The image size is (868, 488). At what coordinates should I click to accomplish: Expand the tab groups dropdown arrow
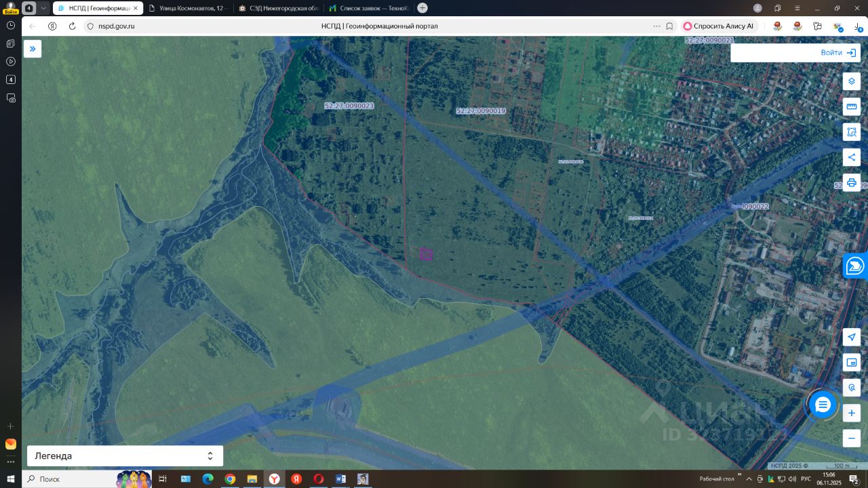[x=43, y=8]
